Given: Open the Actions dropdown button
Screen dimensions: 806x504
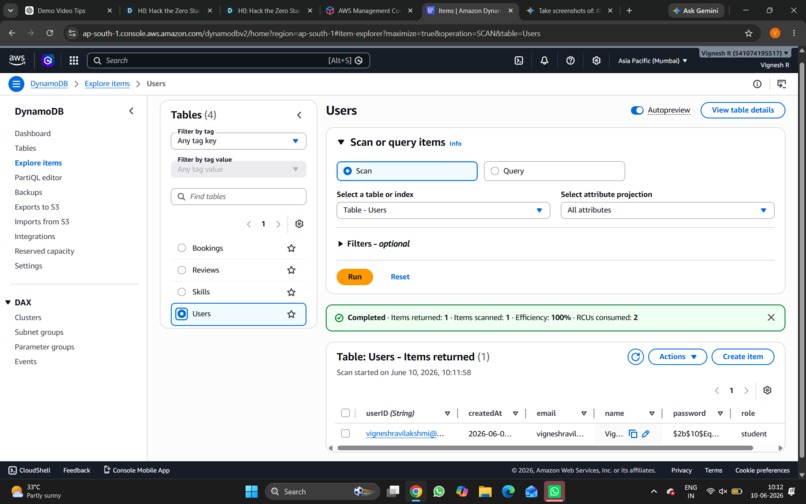Looking at the screenshot, I should click(x=677, y=356).
